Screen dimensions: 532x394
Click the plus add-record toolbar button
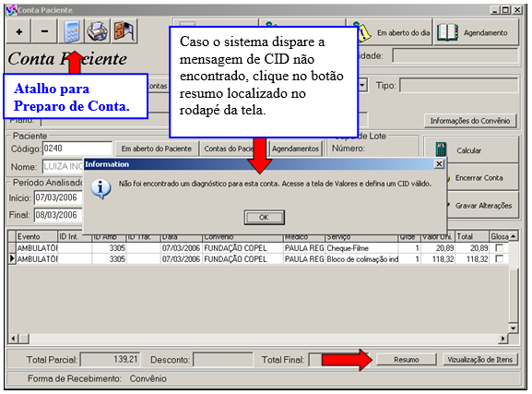tap(19, 31)
